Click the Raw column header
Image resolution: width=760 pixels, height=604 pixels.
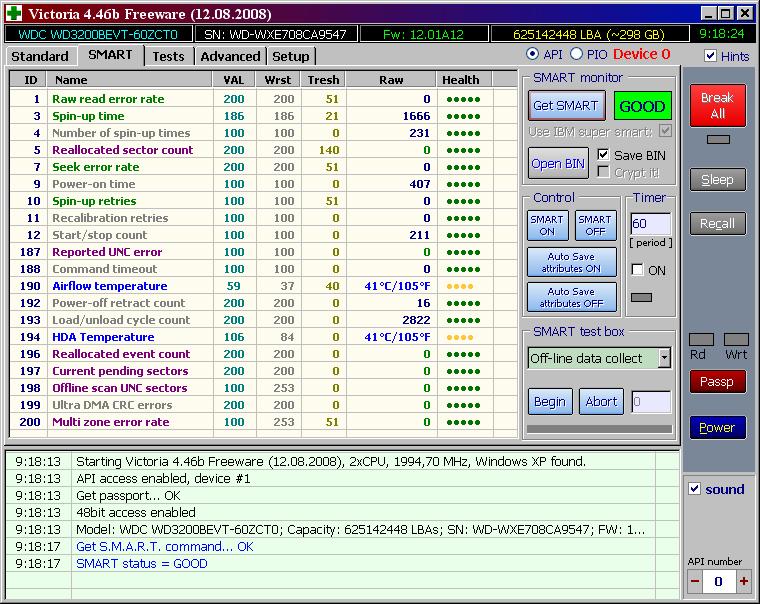pyautogui.click(x=391, y=79)
